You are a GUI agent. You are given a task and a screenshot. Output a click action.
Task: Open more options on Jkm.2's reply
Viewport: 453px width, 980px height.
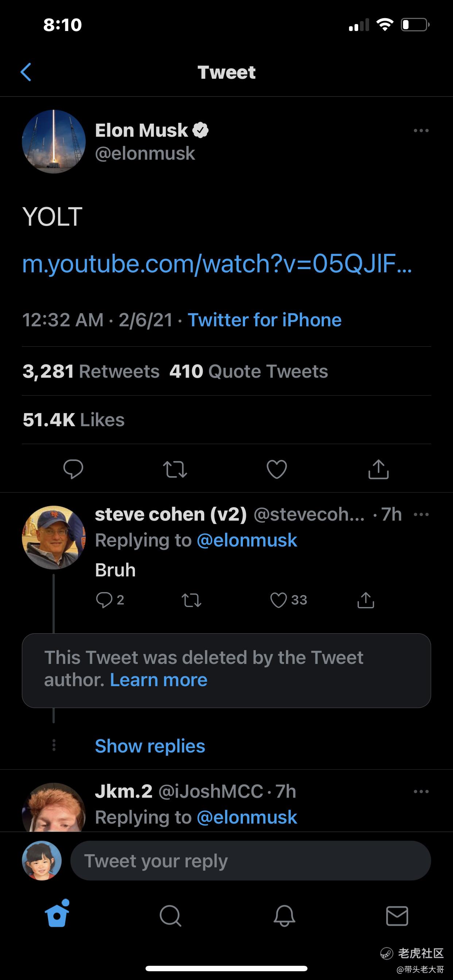point(421,792)
